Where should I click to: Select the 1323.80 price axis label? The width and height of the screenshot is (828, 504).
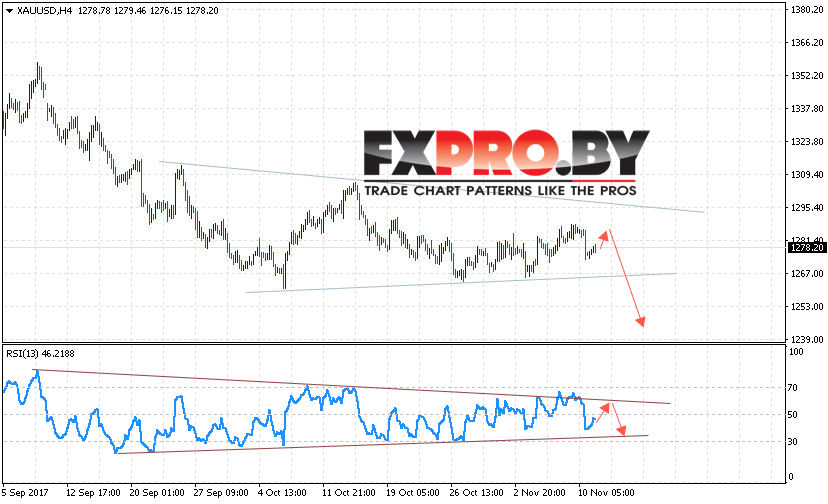point(807,142)
